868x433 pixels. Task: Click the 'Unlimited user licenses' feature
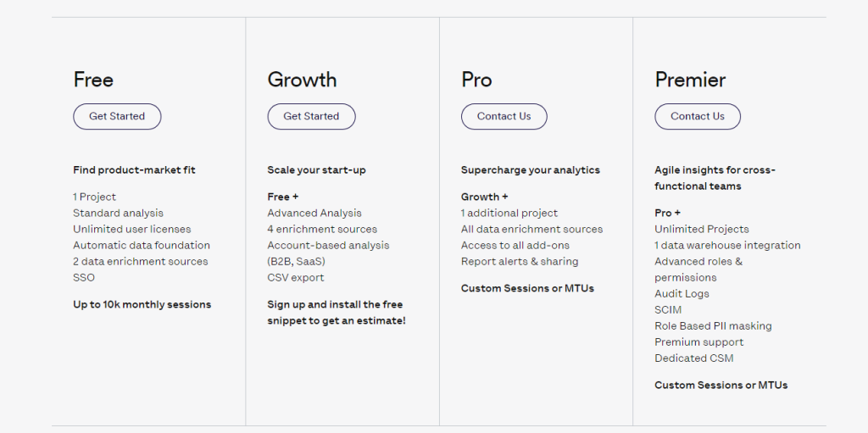pyautogui.click(x=131, y=230)
